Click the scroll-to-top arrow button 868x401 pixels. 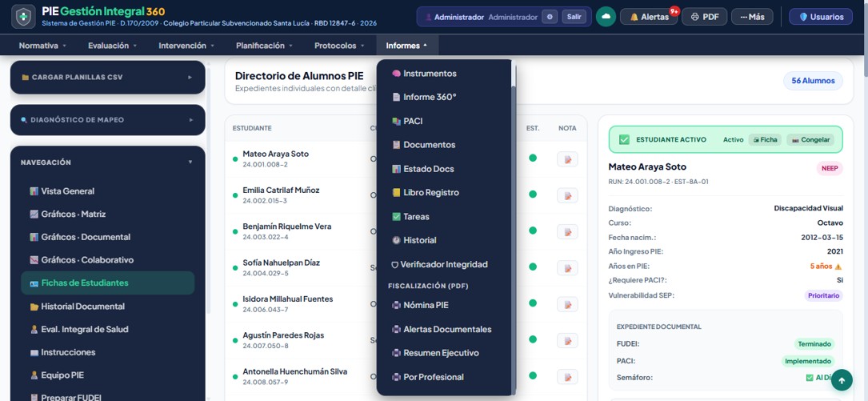pos(842,380)
